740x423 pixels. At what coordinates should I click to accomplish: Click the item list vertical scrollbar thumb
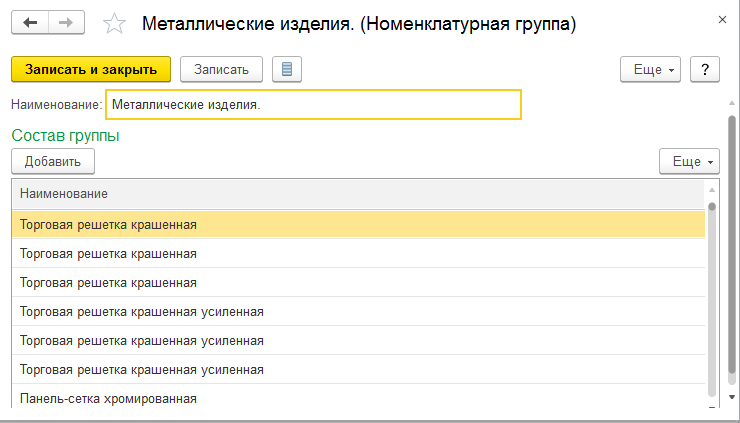click(x=712, y=300)
